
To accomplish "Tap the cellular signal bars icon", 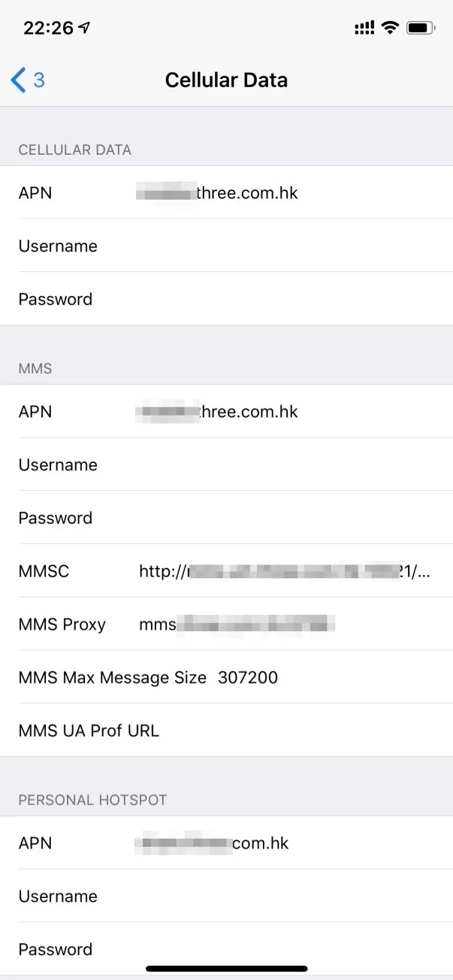I will point(364,28).
